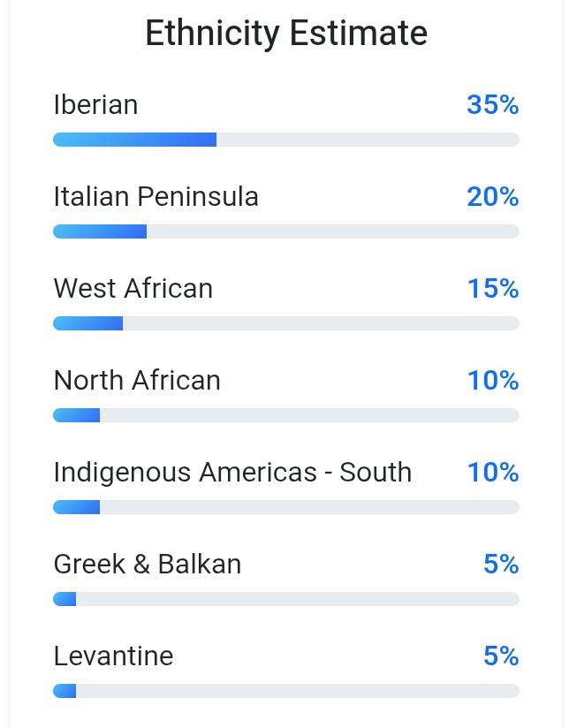Select the Levantine ethnicity label
569x728 pixels.
(x=113, y=656)
